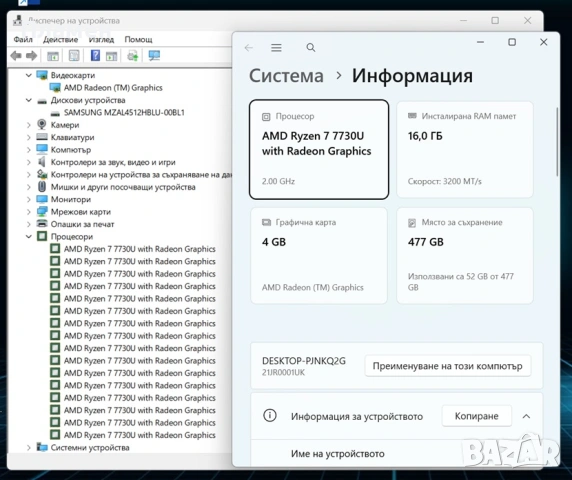Image resolution: width=572 pixels, height=480 pixels.
Task: Collapse the Процесори tree node
Action: tap(29, 236)
